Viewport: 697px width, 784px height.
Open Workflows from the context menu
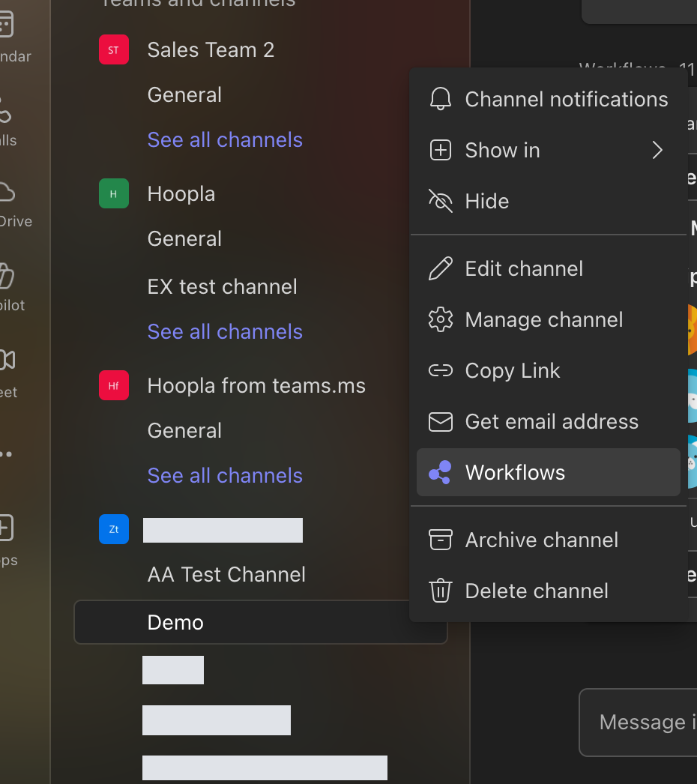[x=548, y=472]
